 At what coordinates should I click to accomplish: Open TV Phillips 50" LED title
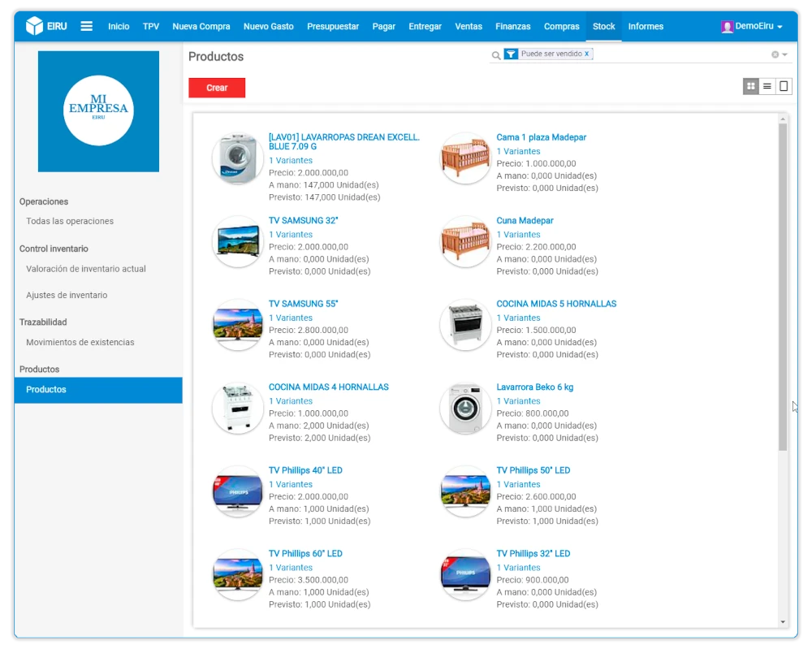[533, 471]
